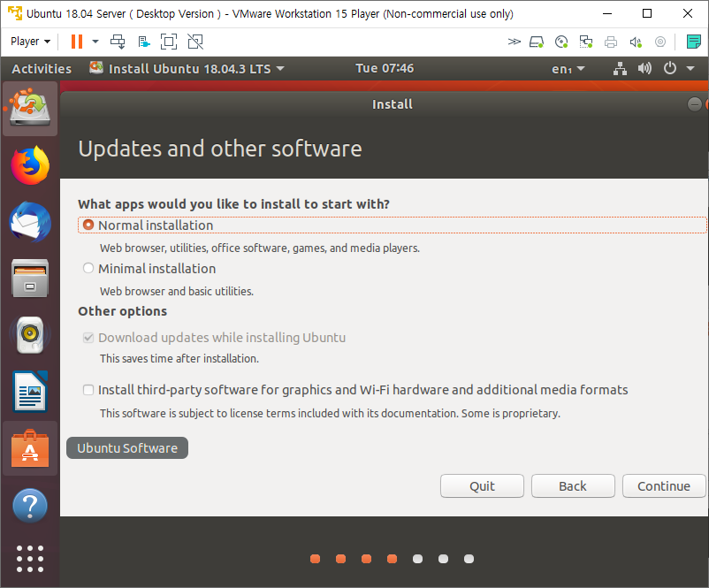The width and height of the screenshot is (709, 588).
Task: Click the Back button
Action: pyautogui.click(x=573, y=485)
